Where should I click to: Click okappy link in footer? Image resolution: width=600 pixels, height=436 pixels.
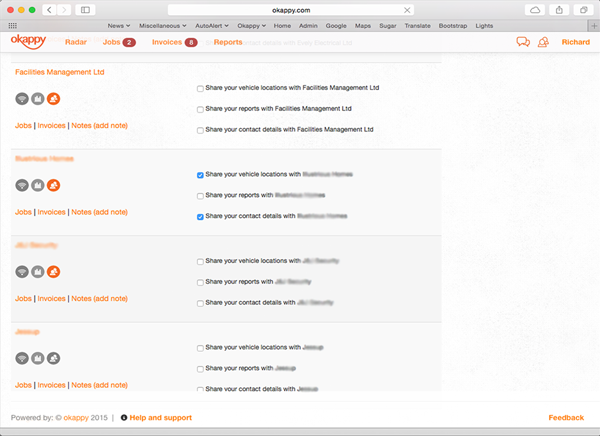tap(76, 418)
